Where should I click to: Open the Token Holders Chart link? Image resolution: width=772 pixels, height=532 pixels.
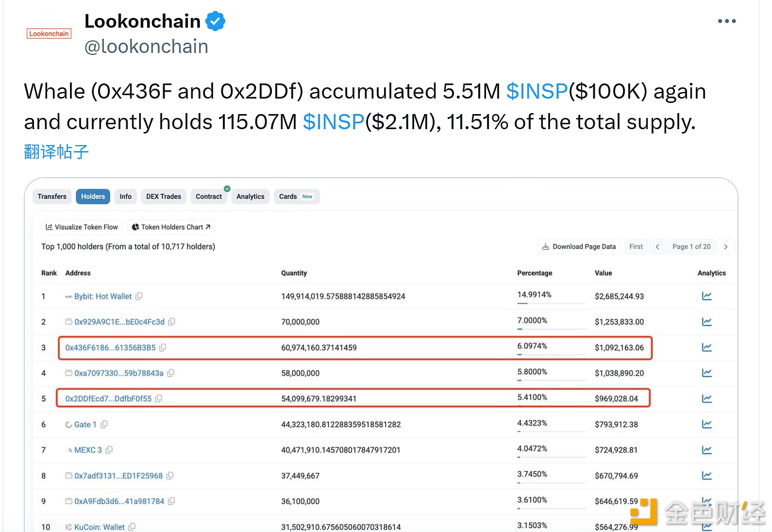click(171, 227)
